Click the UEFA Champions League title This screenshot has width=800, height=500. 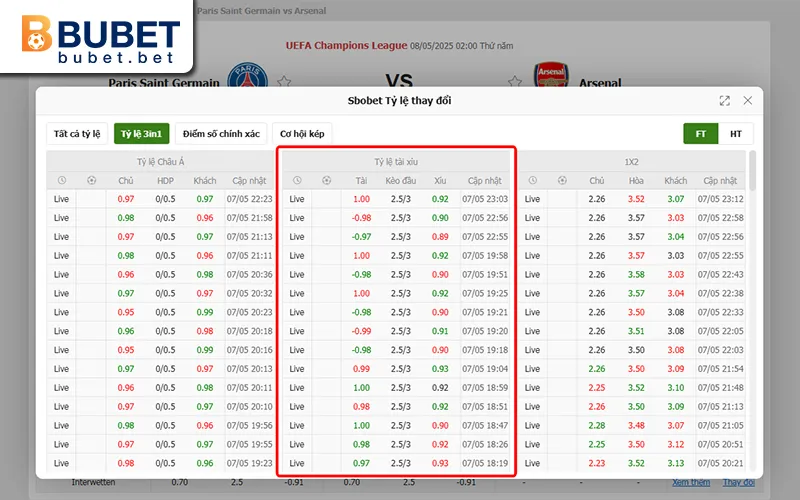(x=346, y=45)
